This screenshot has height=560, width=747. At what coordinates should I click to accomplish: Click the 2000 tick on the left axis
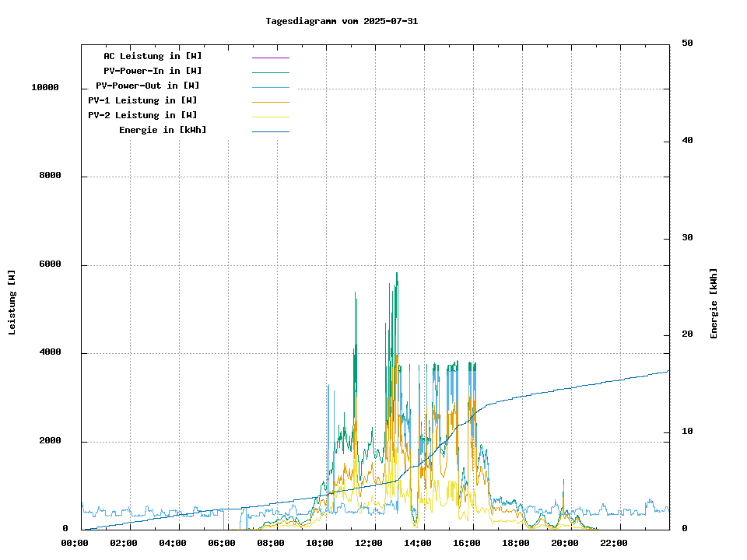pos(50,441)
